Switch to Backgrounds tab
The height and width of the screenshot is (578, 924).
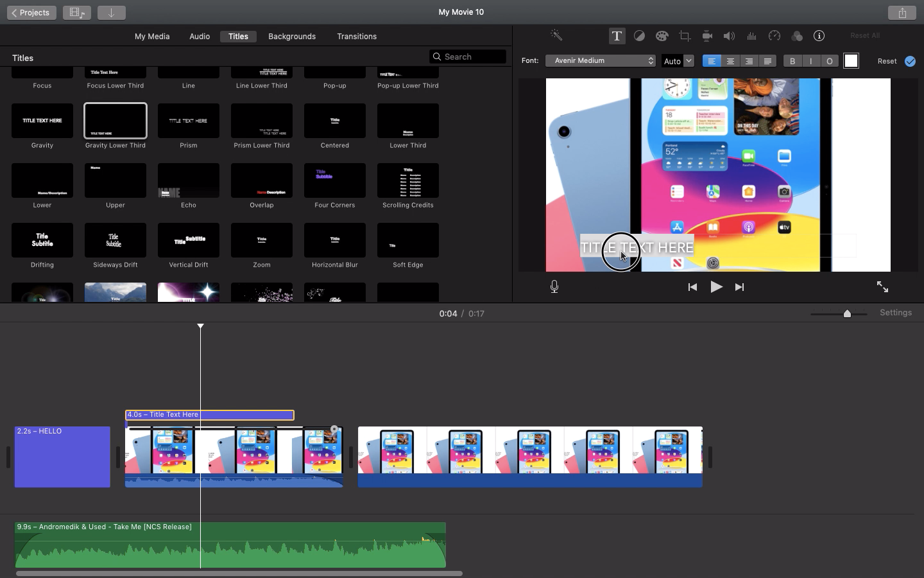click(x=292, y=37)
